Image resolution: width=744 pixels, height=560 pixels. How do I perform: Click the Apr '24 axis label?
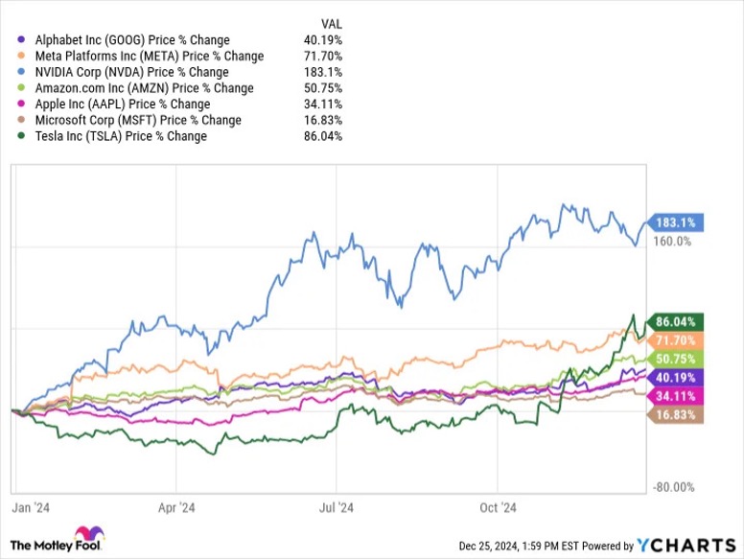pyautogui.click(x=176, y=508)
